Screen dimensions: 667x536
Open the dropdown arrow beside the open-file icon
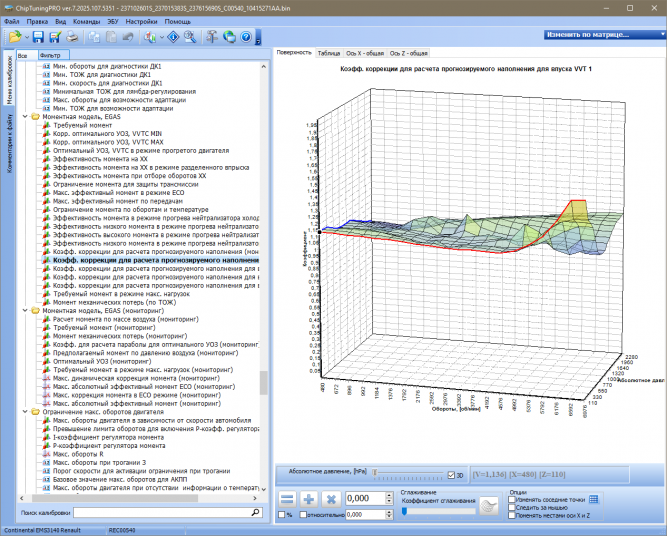(26, 37)
